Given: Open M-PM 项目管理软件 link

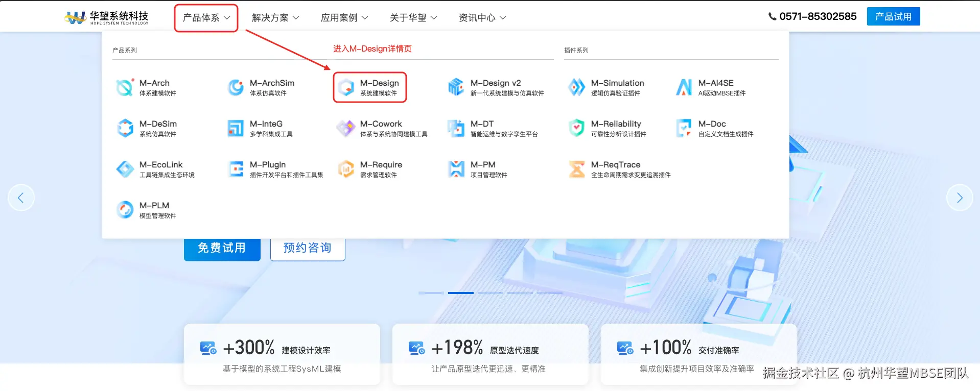Looking at the screenshot, I should click(477, 169).
